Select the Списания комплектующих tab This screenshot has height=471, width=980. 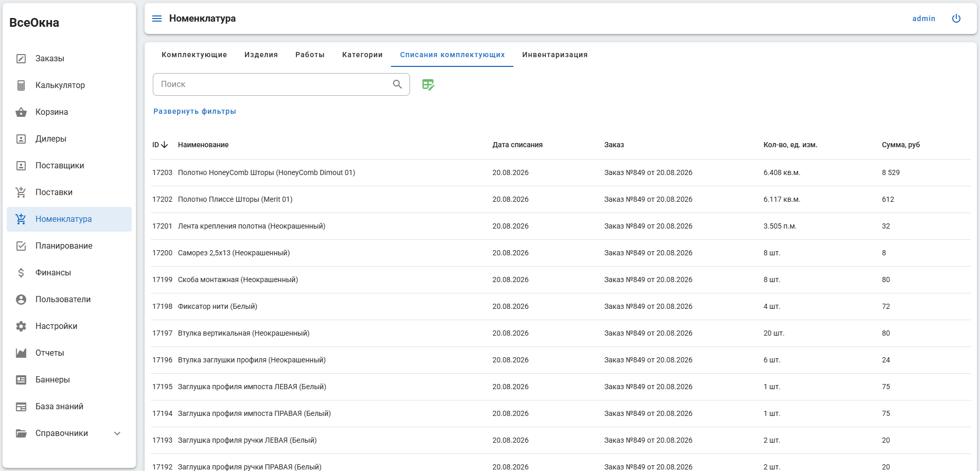coord(452,55)
